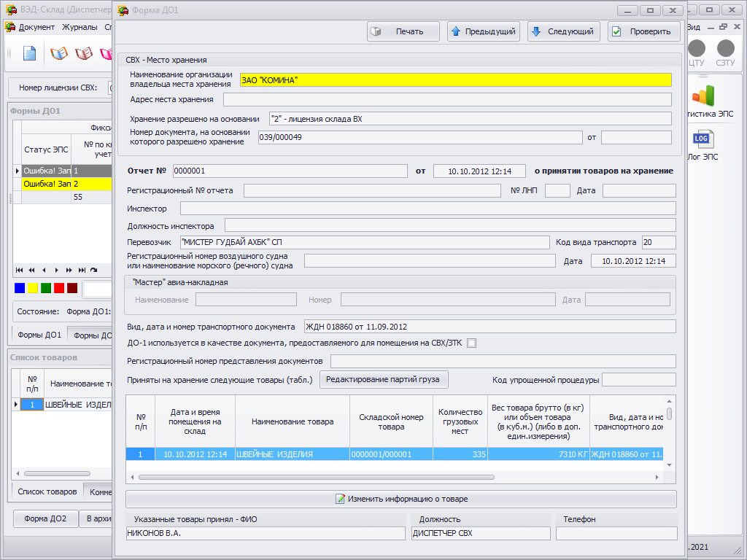
Task: Click the Инспектор input field
Action: tap(427, 209)
